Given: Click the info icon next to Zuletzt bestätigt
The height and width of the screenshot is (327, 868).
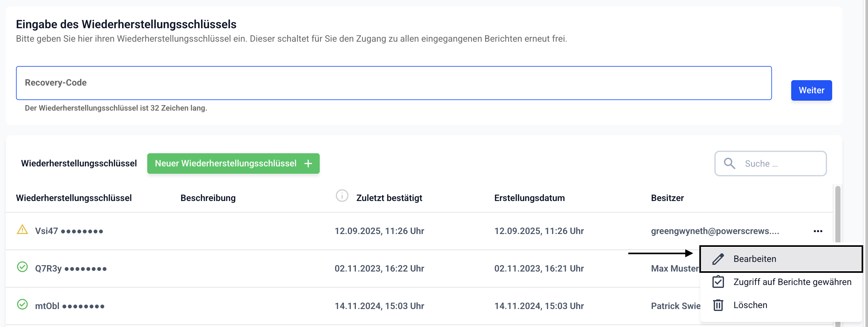Looking at the screenshot, I should coord(342,196).
